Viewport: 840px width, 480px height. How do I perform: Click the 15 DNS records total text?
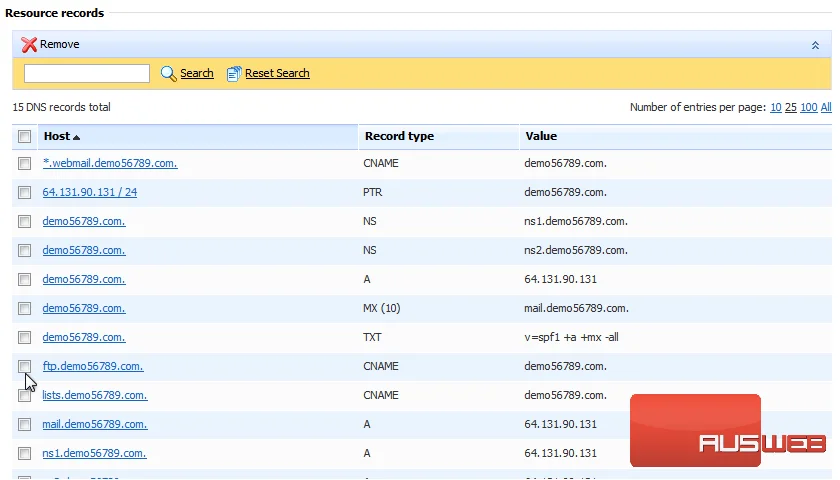[x=62, y=107]
